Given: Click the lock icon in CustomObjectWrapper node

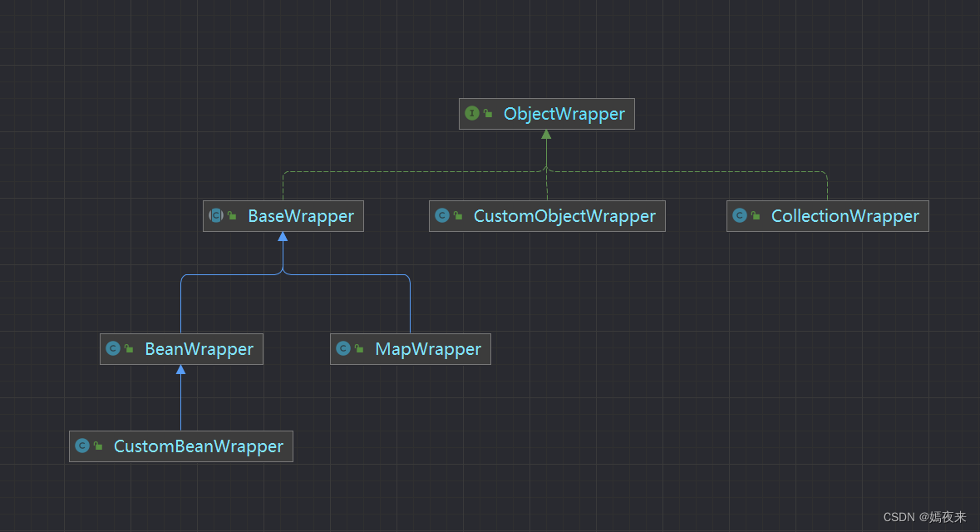Looking at the screenshot, I should tap(458, 215).
